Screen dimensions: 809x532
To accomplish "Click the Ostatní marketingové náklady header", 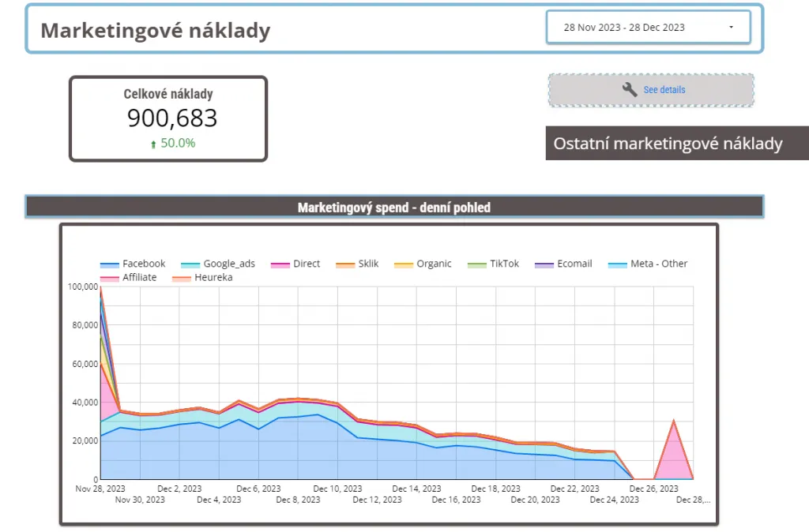I will pyautogui.click(x=668, y=144).
